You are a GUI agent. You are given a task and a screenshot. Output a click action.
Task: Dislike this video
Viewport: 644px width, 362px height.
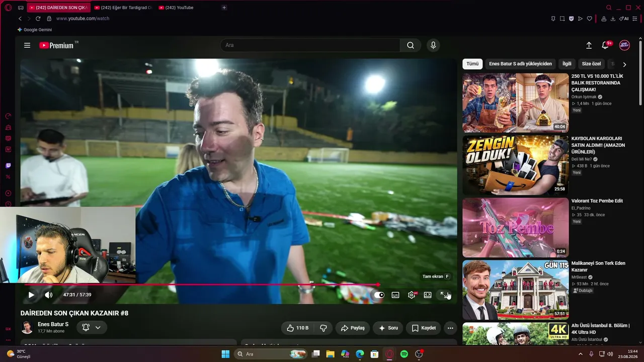tap(324, 328)
